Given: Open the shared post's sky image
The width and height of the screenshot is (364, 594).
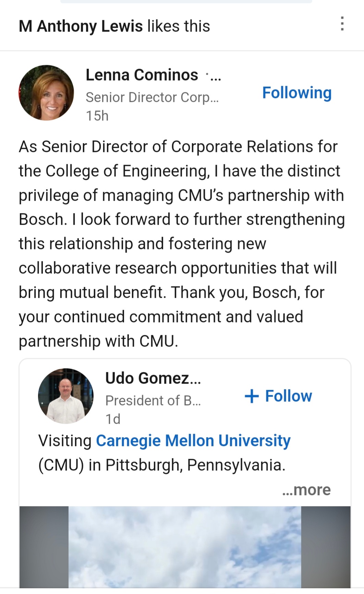Looking at the screenshot, I should pos(185,547).
